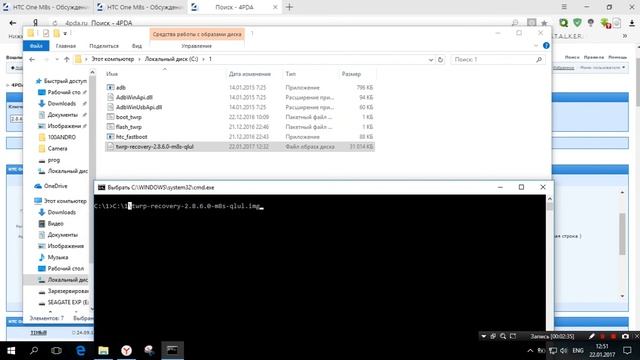Click the browser back arrow
640x360 pixels.
tap(13, 23)
